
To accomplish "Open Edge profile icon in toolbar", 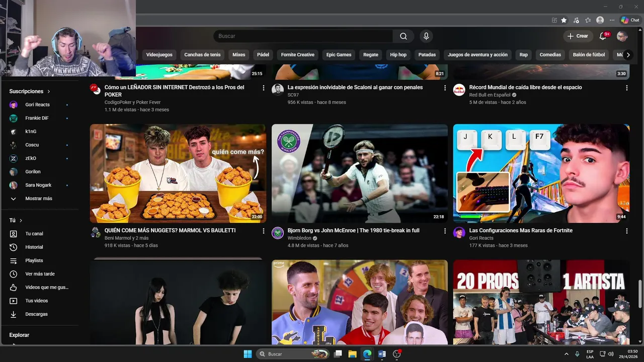I will coord(600,20).
